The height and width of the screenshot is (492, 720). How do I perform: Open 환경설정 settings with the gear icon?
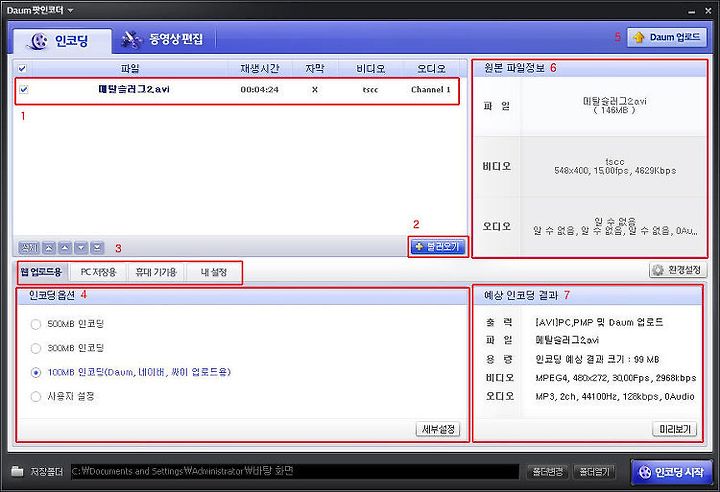coord(678,270)
